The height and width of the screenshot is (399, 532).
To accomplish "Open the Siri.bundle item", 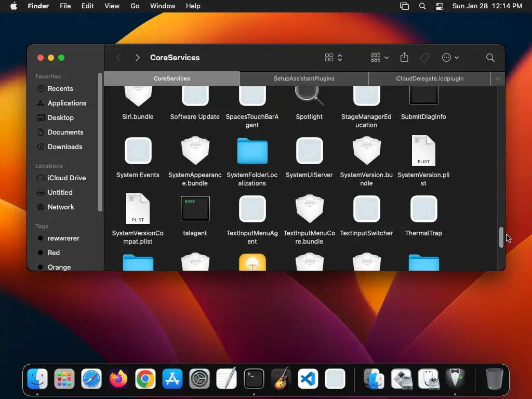I will 138,96.
